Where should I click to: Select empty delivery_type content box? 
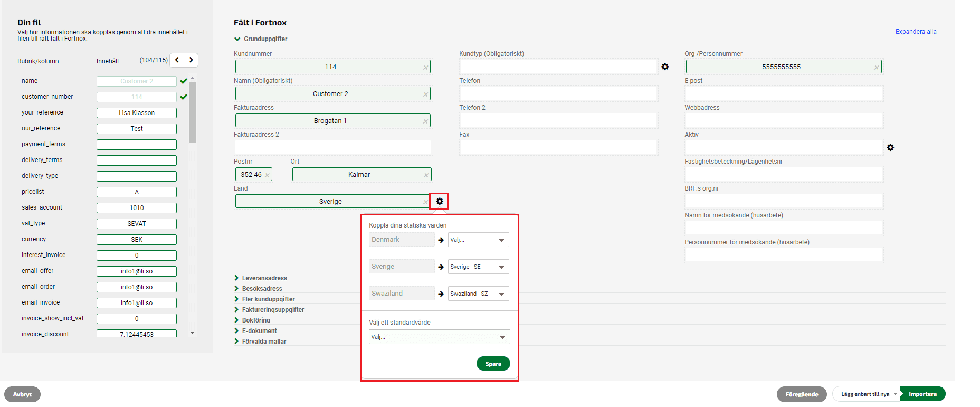[x=137, y=176]
